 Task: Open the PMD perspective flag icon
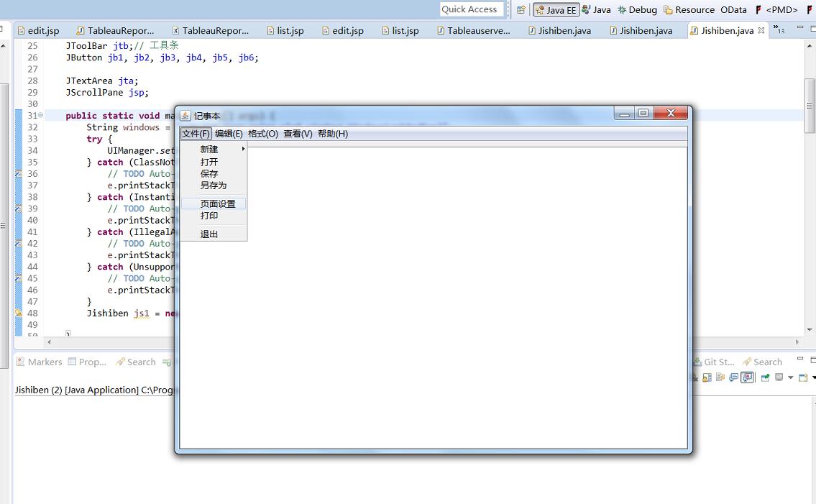pos(760,9)
